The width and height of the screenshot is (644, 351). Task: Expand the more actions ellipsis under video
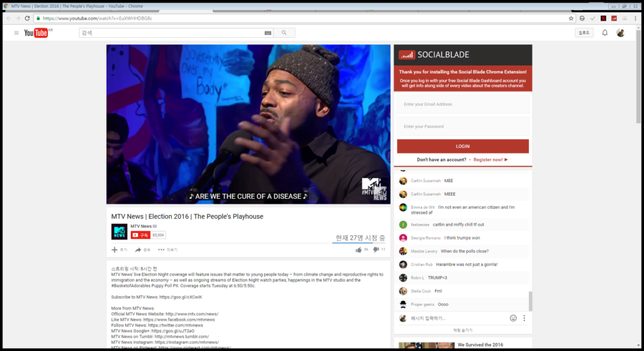click(167, 250)
